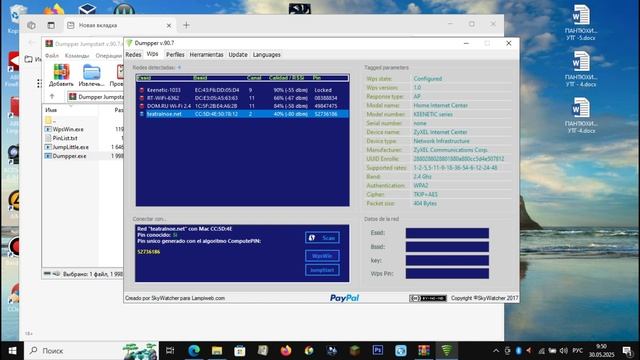Click the Authentication value WPA2

(x=420, y=185)
